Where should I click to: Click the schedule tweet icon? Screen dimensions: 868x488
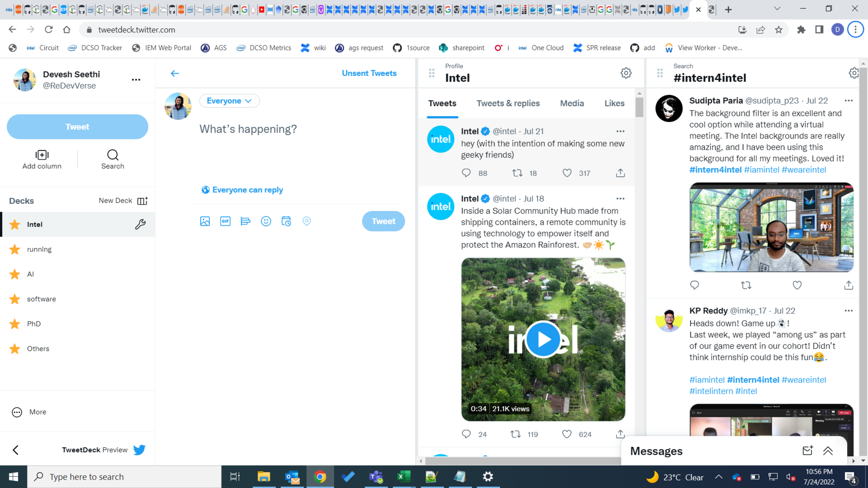click(286, 221)
